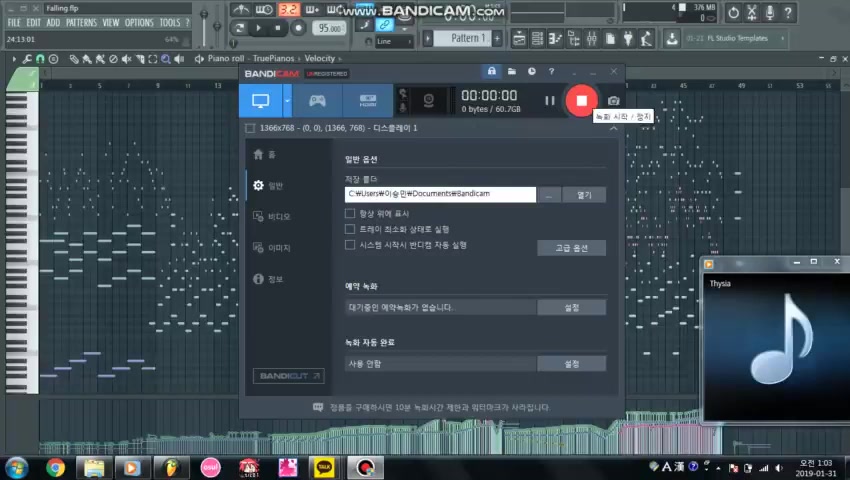The height and width of the screenshot is (480, 850).
Task: Open Bandicam output folder icon
Action: pos(512,71)
